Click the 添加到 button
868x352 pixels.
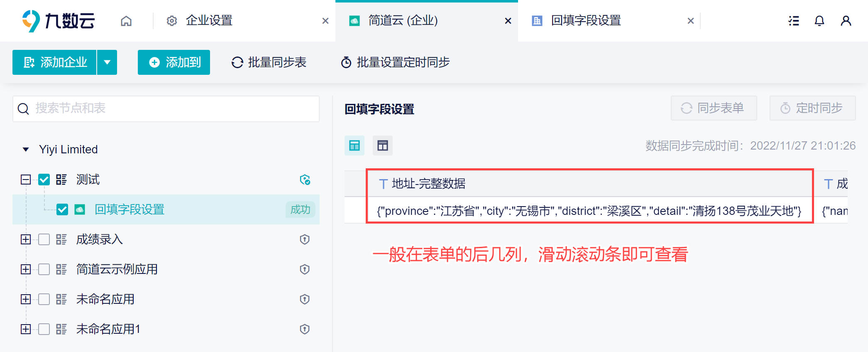point(174,62)
